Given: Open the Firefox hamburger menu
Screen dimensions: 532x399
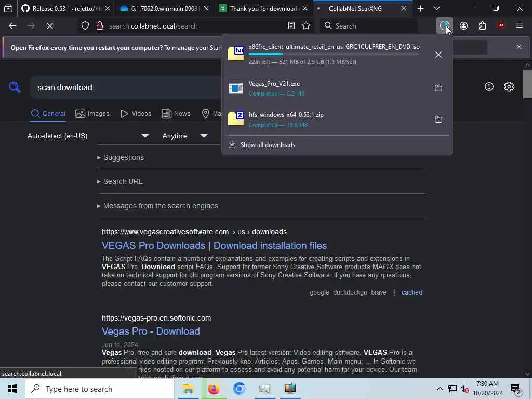Looking at the screenshot, I should click(x=520, y=26).
